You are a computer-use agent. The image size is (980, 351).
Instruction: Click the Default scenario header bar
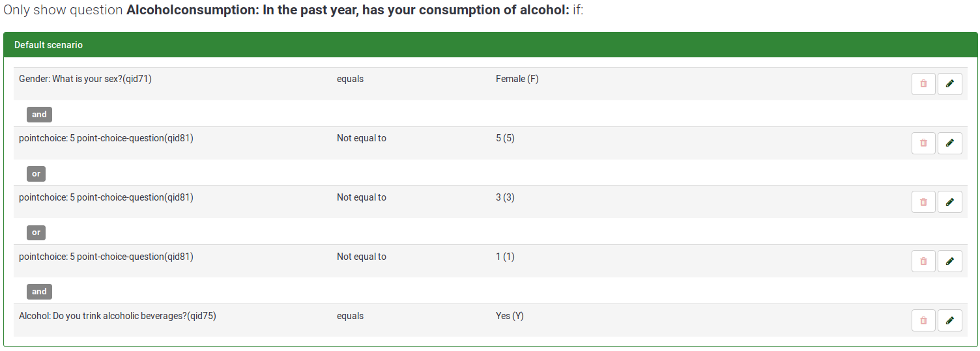click(490, 45)
